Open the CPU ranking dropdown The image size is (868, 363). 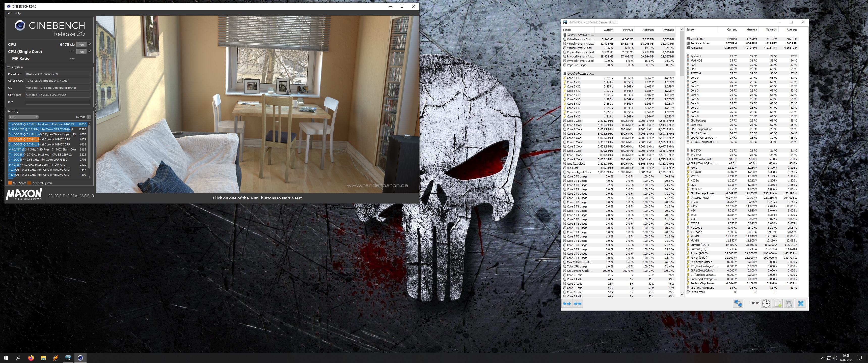point(23,117)
